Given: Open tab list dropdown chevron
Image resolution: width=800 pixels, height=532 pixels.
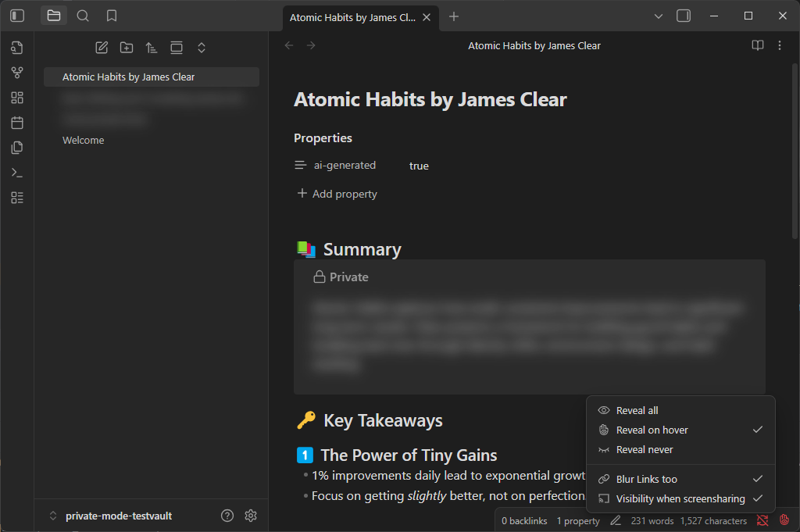Looking at the screenshot, I should click(x=658, y=16).
